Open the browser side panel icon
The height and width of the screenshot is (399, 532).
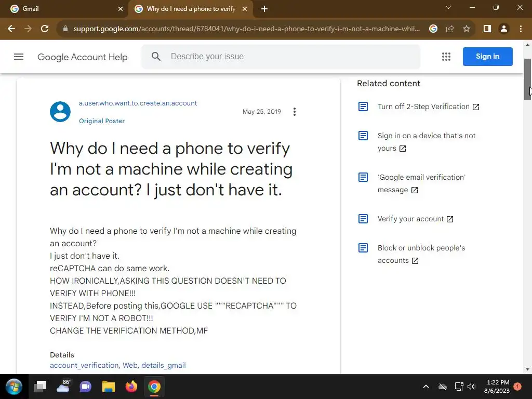coord(487,29)
